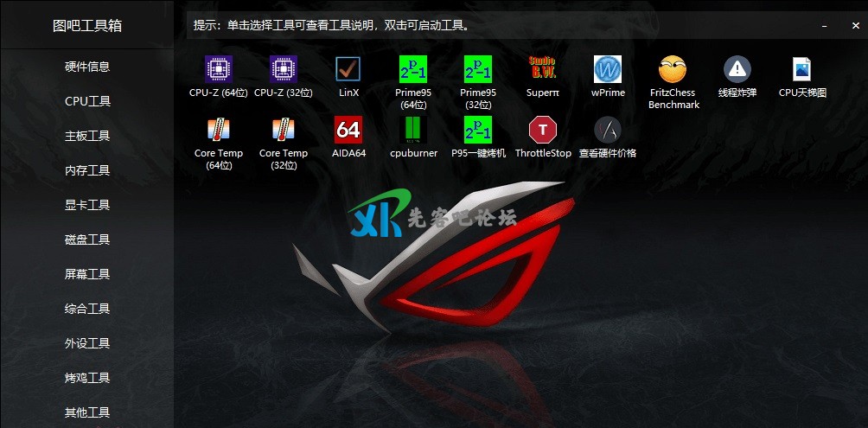868x428 pixels.
Task: Click the Core Temp (64位) icon
Action: click(x=219, y=130)
